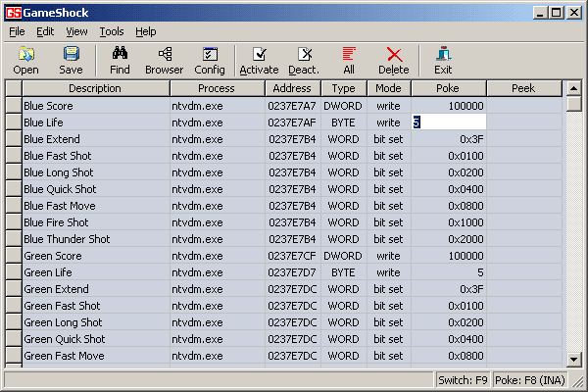The width and height of the screenshot is (588, 392).
Task: Click DWORD type of Blue Score
Action: [343, 106]
